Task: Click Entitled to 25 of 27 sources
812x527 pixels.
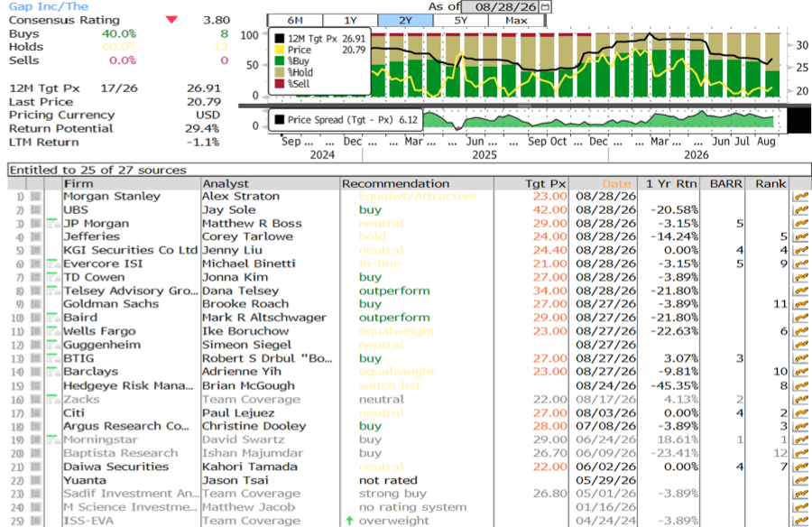Action: click(97, 170)
